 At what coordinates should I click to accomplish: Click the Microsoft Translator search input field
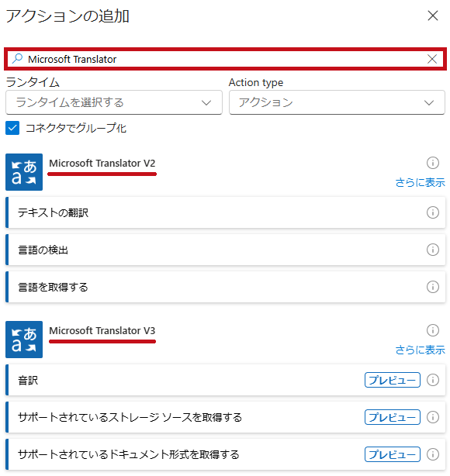[x=225, y=59]
